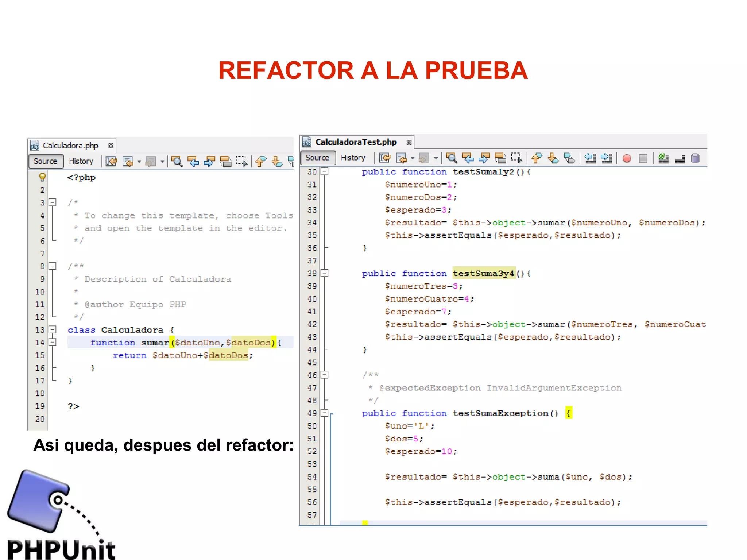The height and width of the screenshot is (560, 747).
Task: Click 'function sumar' on line 14
Action: coord(129,343)
